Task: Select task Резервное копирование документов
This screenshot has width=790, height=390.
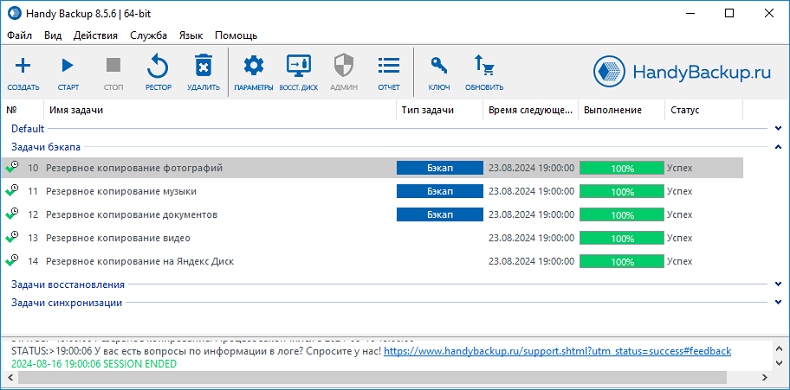Action: click(132, 215)
